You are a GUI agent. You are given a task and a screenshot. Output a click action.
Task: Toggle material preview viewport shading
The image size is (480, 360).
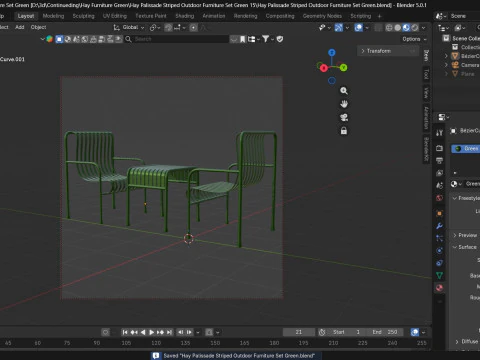click(x=406, y=28)
